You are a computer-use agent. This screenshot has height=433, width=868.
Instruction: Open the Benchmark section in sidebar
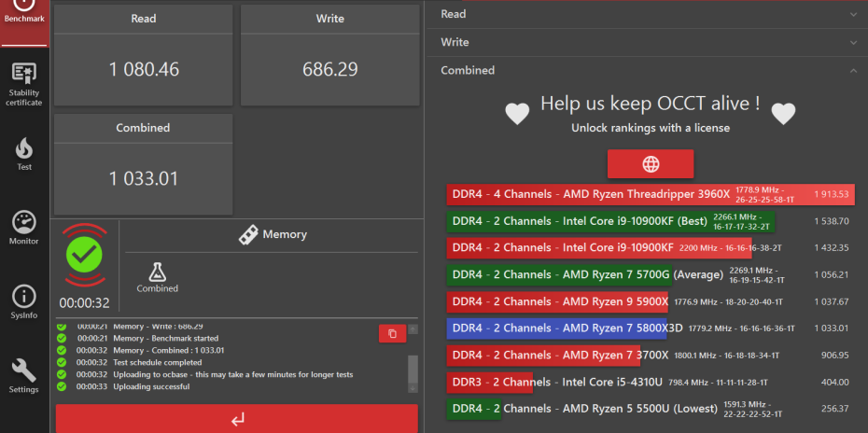pos(24,22)
